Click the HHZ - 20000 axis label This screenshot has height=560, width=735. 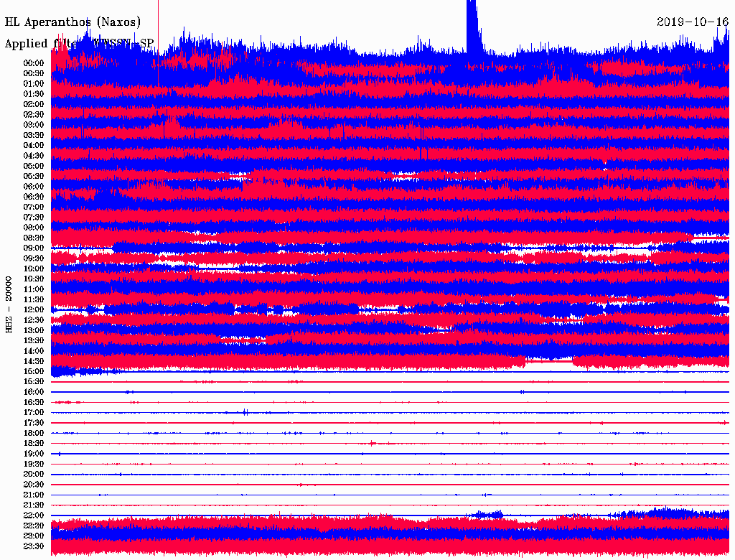[x=9, y=305]
